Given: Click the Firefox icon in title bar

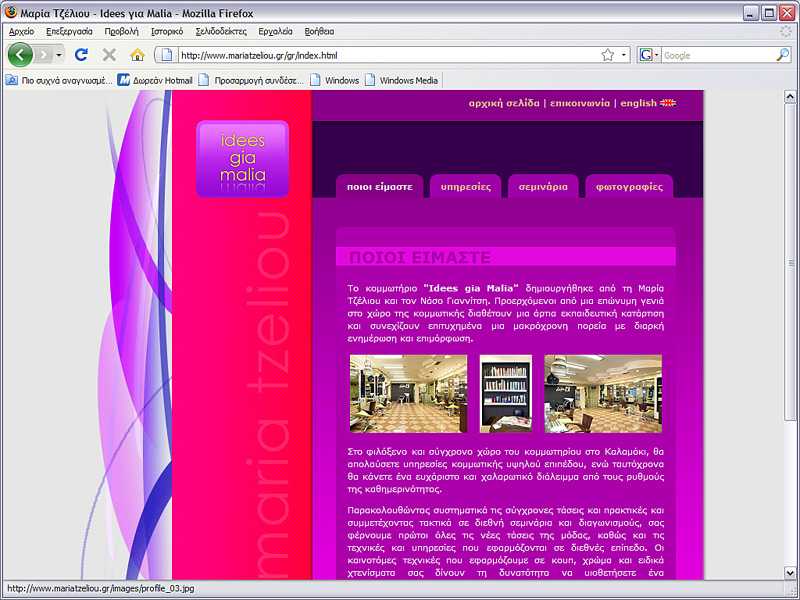Looking at the screenshot, I should 10,12.
